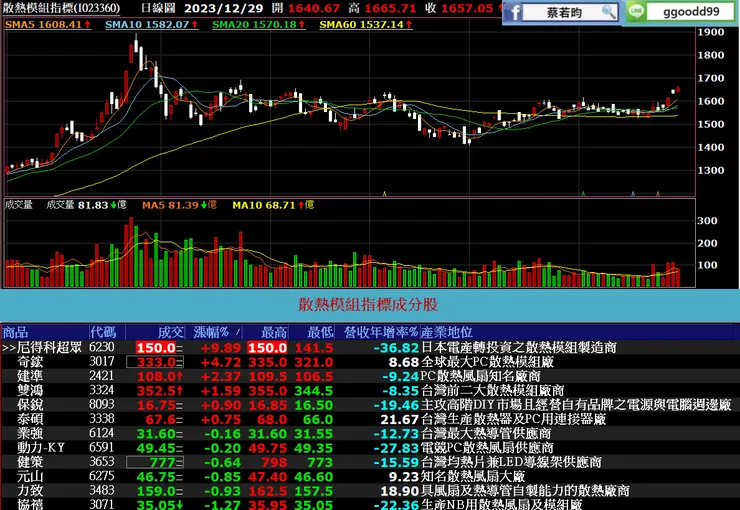Select the 建準 stock row
This screenshot has height=510, width=740.
(370, 376)
